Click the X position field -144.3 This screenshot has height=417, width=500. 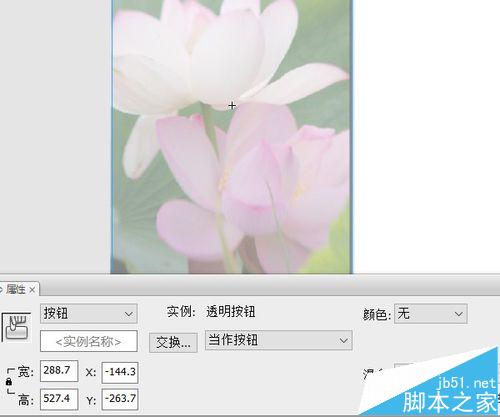(x=120, y=372)
